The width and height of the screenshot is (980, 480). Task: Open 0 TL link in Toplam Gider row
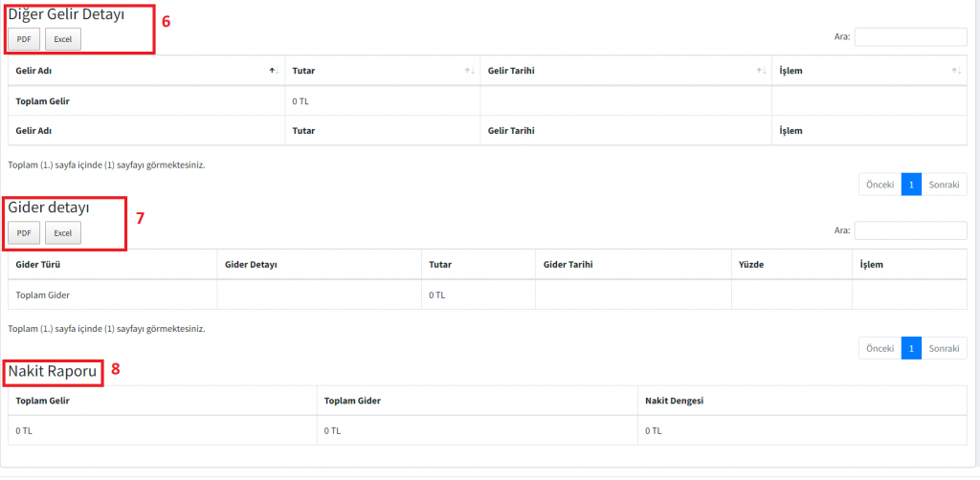click(436, 295)
